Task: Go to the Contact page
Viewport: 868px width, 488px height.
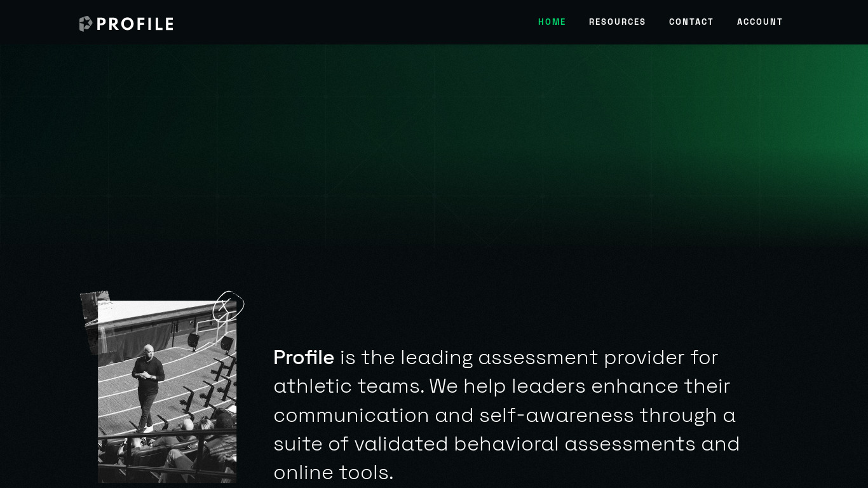Action: coord(691,22)
